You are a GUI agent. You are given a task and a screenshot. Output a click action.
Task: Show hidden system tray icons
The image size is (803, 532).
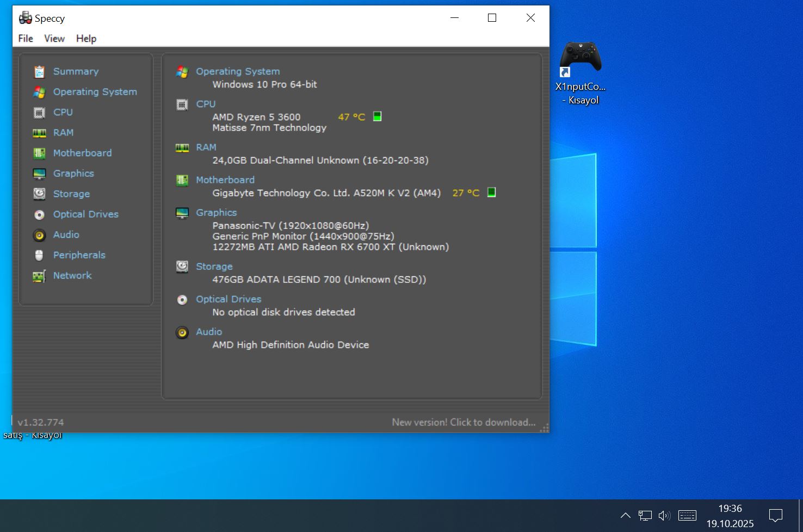click(x=626, y=515)
